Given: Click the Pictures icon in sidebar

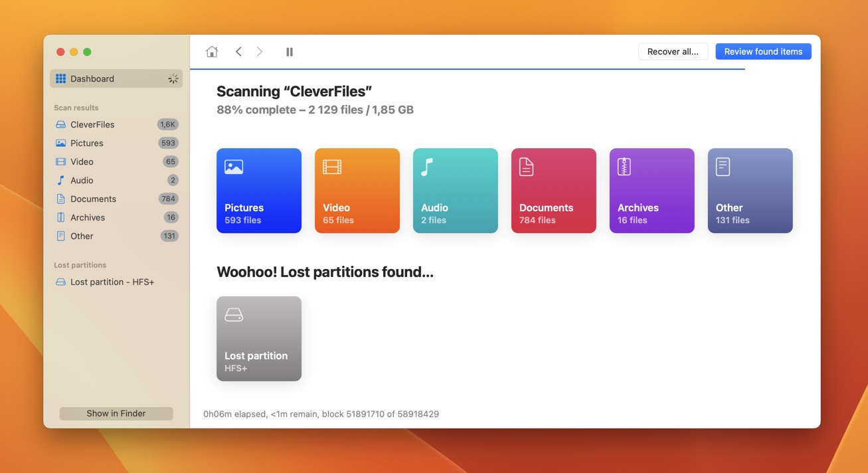Looking at the screenshot, I should (60, 143).
